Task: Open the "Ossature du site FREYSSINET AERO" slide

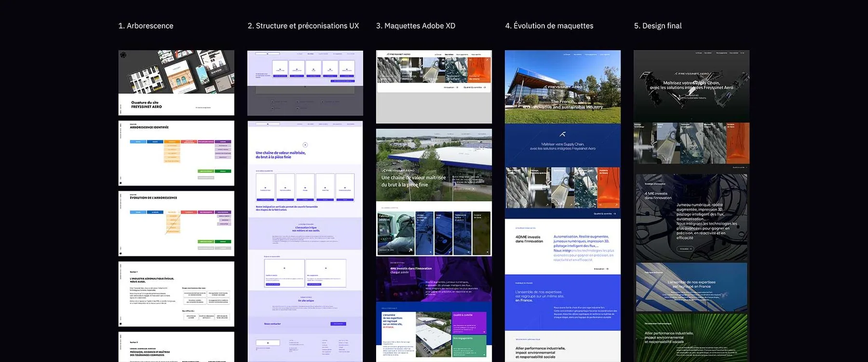Action: coord(176,83)
